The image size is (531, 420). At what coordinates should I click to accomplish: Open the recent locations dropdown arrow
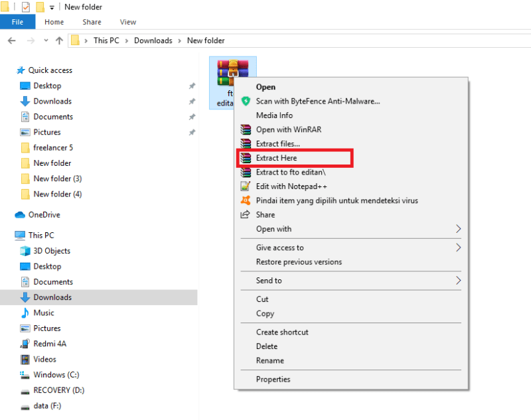point(46,40)
